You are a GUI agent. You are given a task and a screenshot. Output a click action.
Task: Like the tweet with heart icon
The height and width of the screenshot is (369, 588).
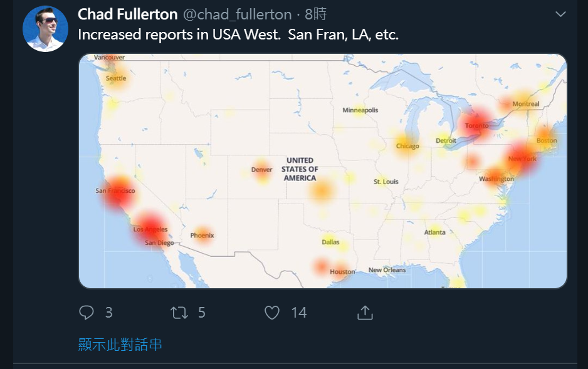pos(272,313)
